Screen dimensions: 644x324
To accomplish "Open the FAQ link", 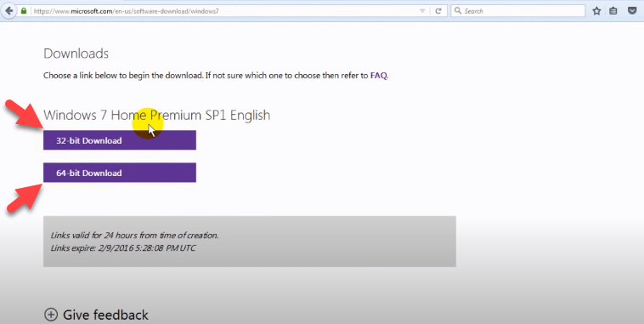I will 378,76.
